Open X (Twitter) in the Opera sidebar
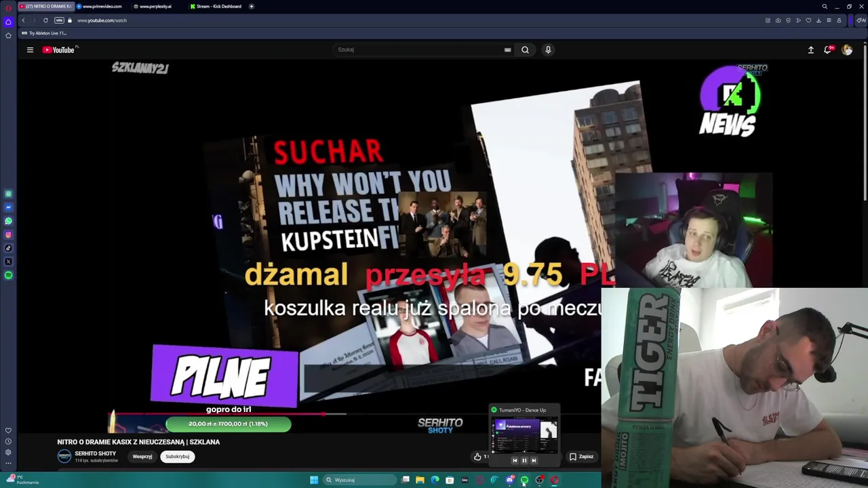The width and height of the screenshot is (868, 488). coord(8,262)
